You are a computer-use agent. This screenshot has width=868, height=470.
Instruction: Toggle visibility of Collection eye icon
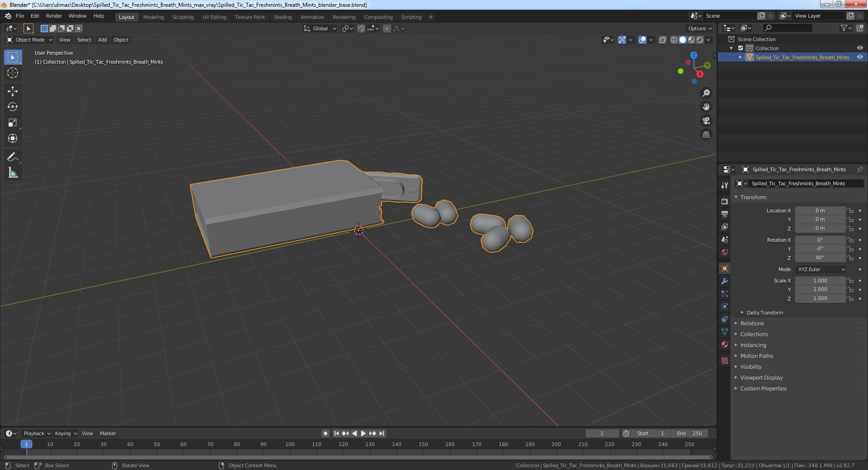point(860,48)
